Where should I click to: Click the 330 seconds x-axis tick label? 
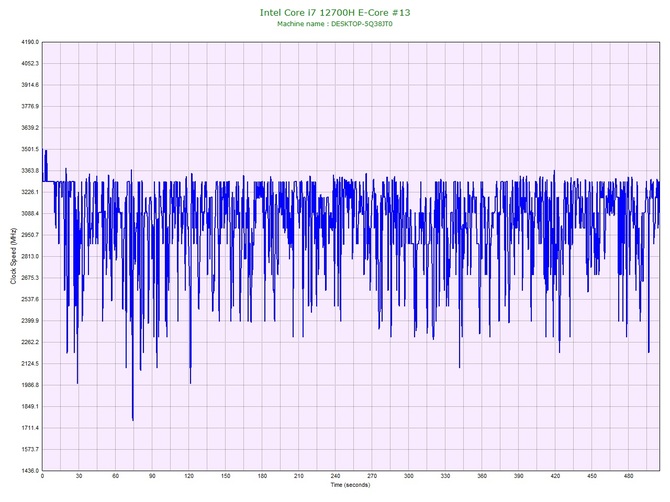[x=445, y=476]
